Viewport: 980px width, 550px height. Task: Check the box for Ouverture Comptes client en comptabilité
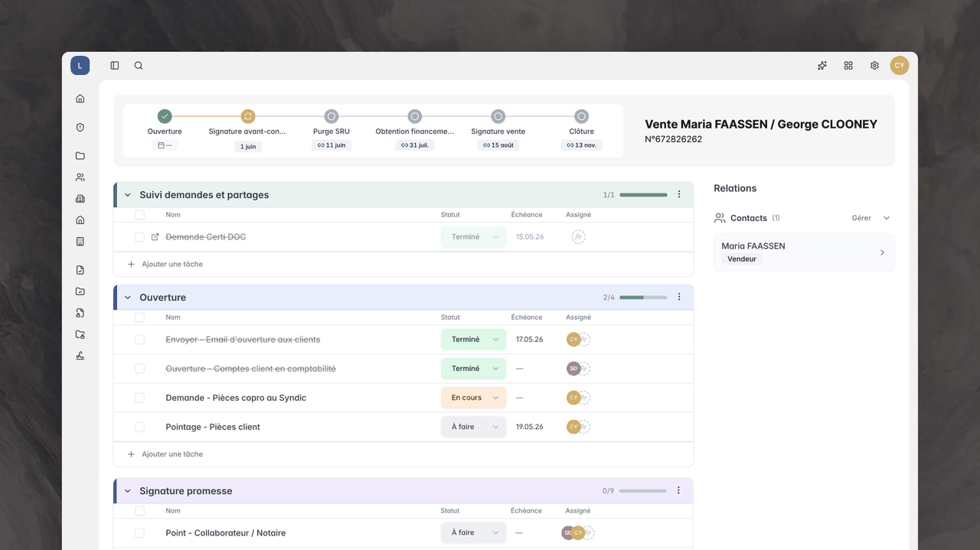point(139,369)
